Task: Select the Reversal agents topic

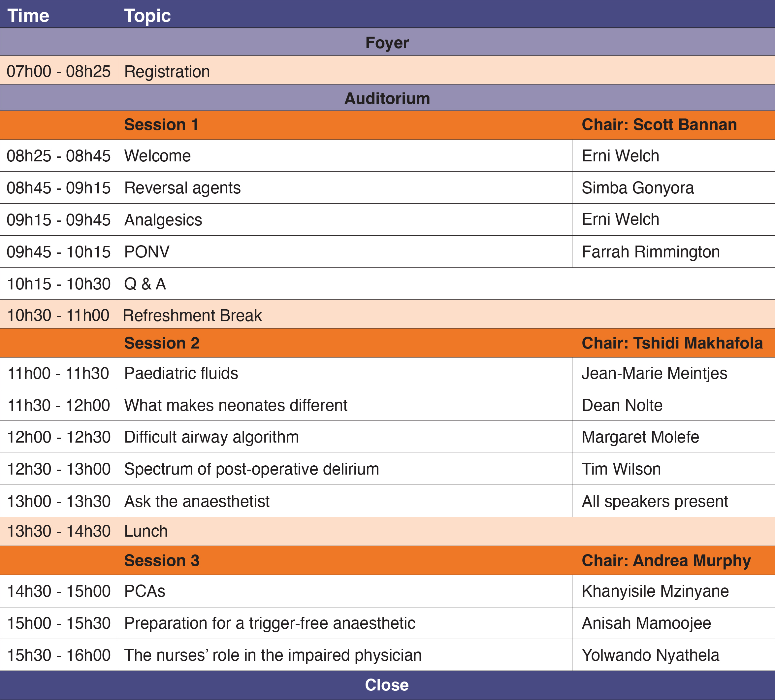Action: (182, 188)
